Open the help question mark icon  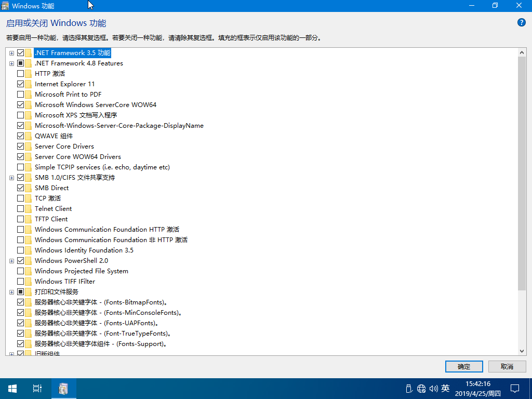tap(521, 23)
